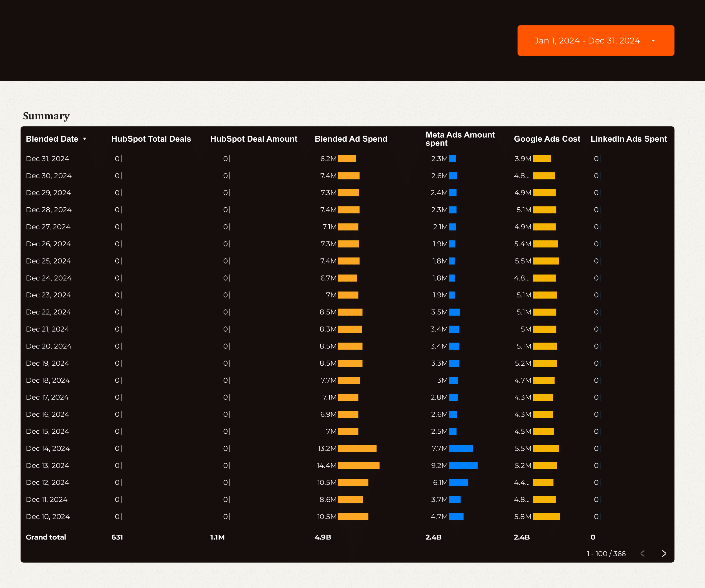The width and height of the screenshot is (705, 588).
Task: Sort by HubSpot Deal Amount column
Action: 254,139
